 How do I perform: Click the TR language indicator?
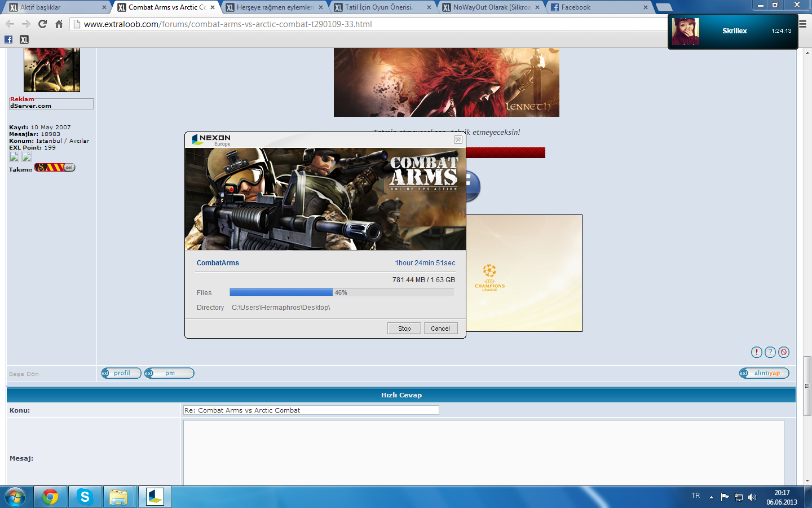coord(696,496)
